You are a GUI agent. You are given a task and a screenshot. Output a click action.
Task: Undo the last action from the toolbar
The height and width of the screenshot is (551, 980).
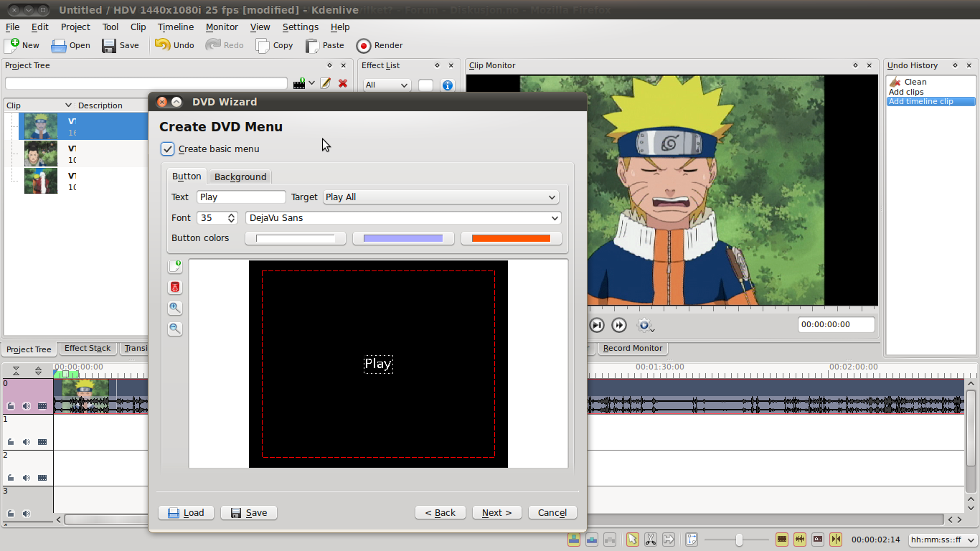(174, 45)
